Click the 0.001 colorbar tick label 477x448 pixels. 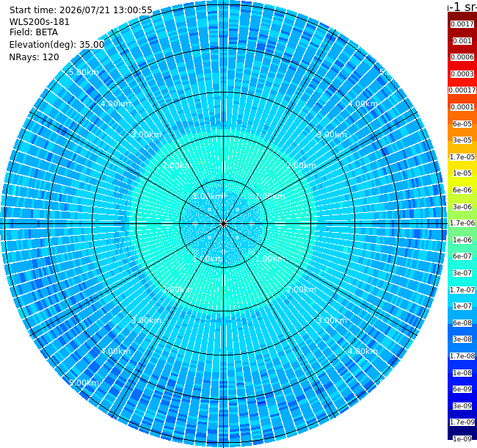pyautogui.click(x=462, y=41)
